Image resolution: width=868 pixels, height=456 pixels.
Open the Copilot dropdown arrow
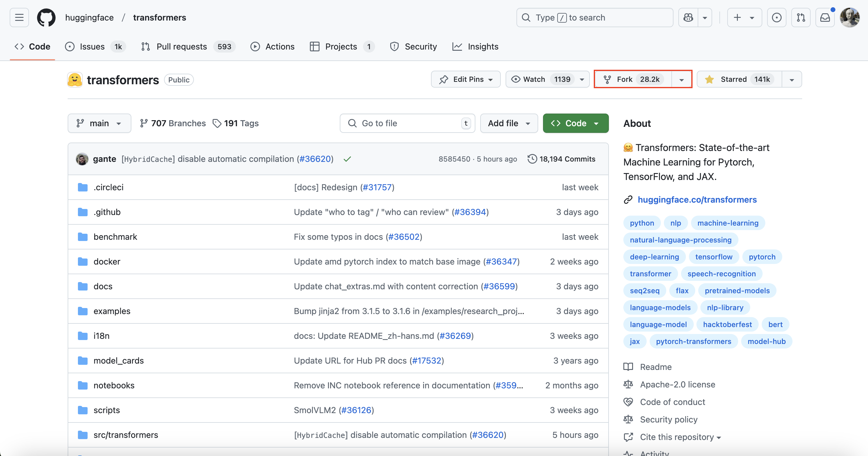pyautogui.click(x=705, y=18)
